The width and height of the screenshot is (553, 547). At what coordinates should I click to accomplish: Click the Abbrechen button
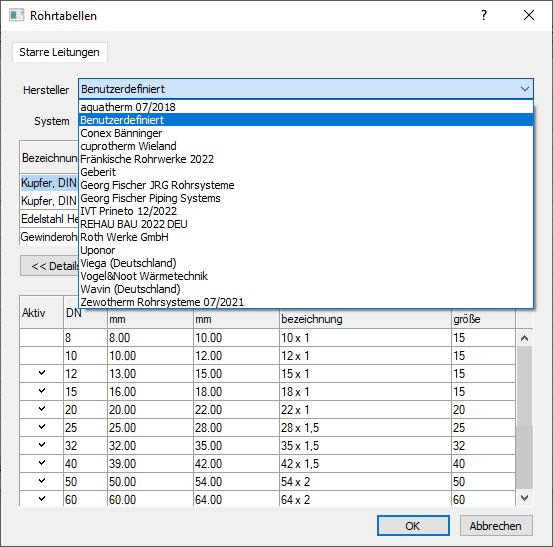click(496, 525)
